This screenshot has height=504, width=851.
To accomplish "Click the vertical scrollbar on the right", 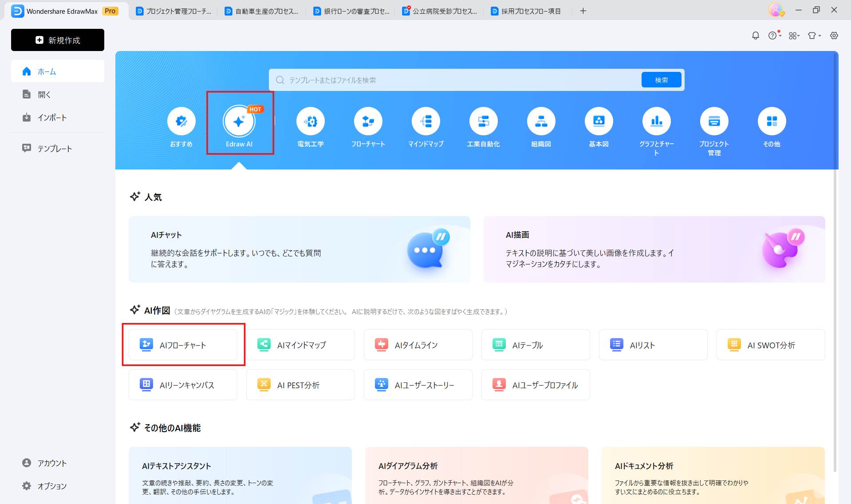I will 835,262.
